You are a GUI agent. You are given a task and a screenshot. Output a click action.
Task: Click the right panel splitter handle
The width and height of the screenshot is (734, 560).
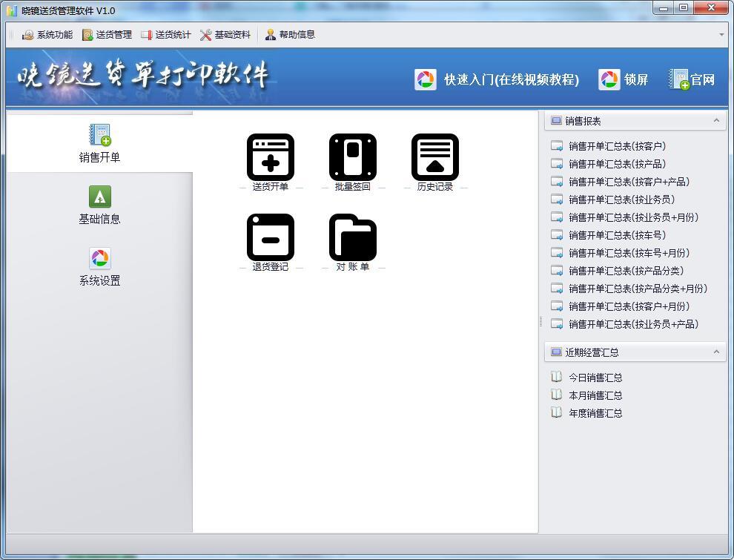point(540,322)
